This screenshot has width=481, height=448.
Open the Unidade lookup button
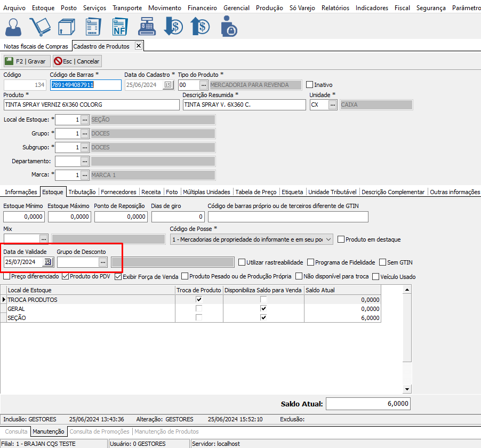pyautogui.click(x=333, y=105)
